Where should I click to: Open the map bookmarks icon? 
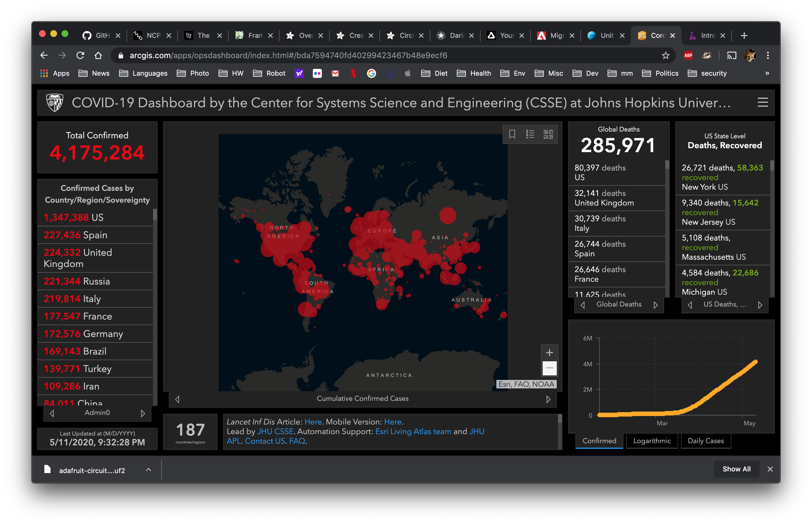pos(512,134)
